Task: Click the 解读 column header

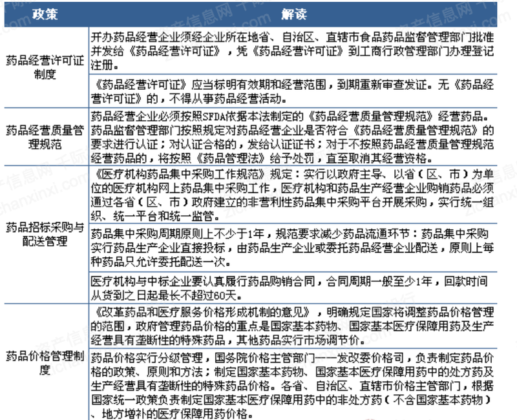Action: click(293, 14)
